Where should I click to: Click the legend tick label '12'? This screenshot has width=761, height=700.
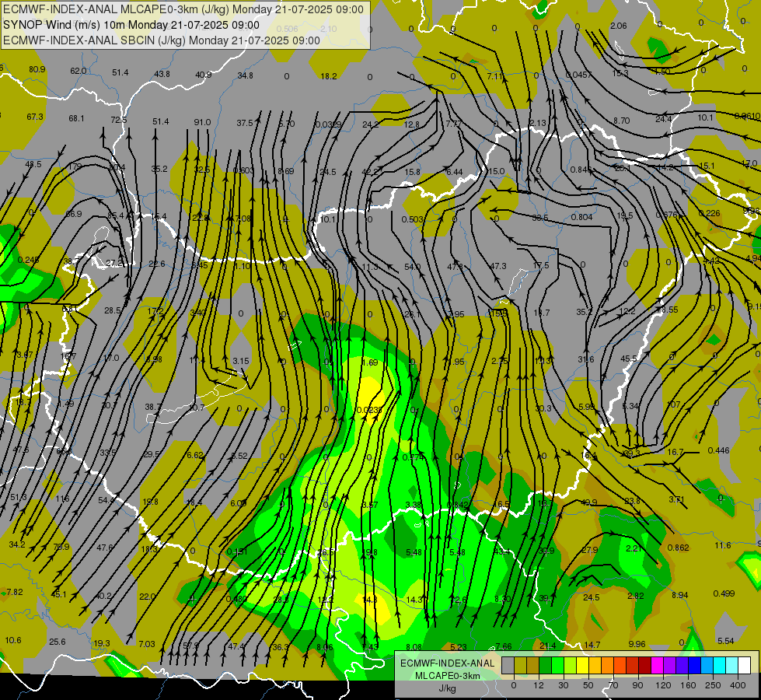pos(539,686)
